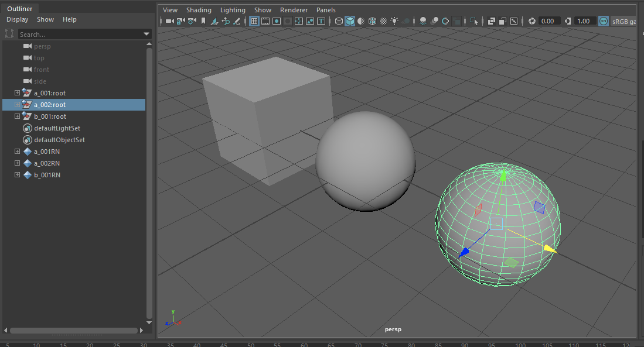The width and height of the screenshot is (644, 347).
Task: Click the Use All Lights bulb icon
Action: point(394,21)
